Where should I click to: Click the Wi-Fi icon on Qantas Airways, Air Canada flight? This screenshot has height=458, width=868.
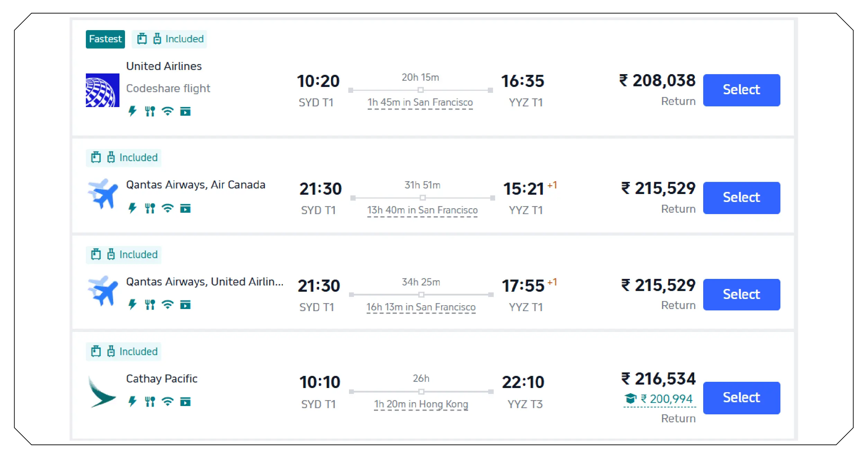tap(168, 208)
